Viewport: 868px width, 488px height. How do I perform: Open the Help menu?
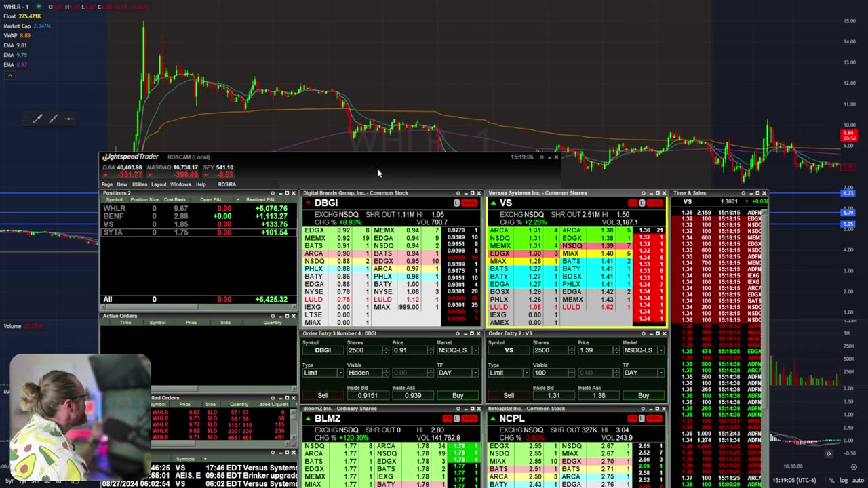coord(201,184)
